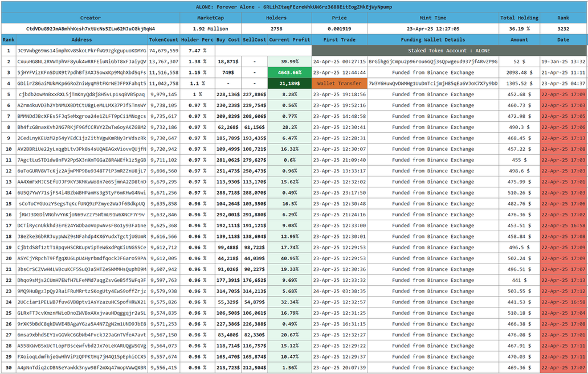Click the green 4643.66% profit cell
The width and height of the screenshot is (588, 374).
(x=289, y=72)
